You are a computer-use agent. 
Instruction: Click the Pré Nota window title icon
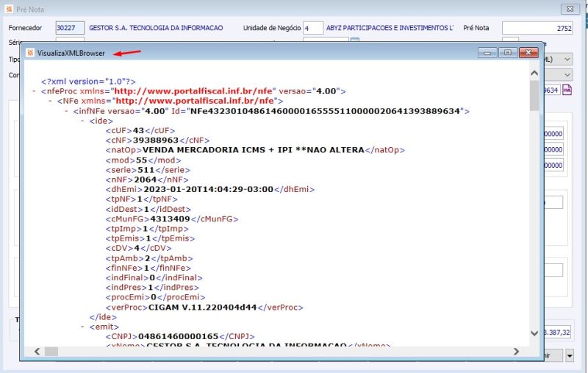tap(10, 9)
